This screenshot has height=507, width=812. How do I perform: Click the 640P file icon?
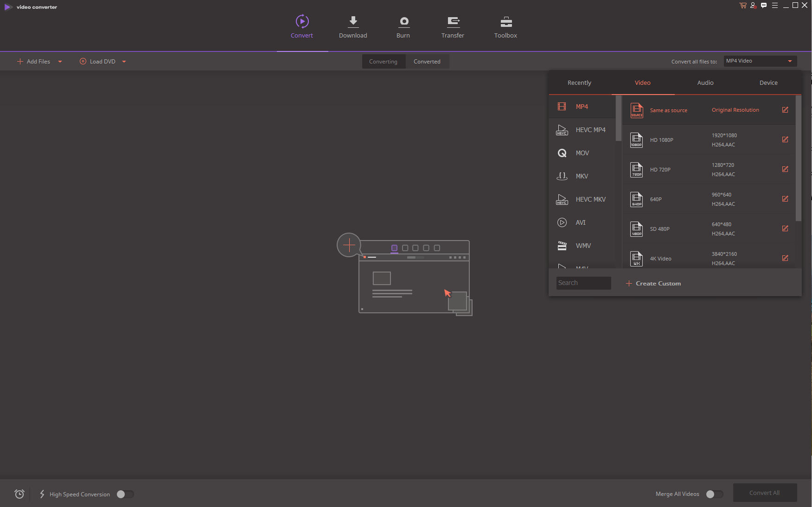pyautogui.click(x=637, y=199)
